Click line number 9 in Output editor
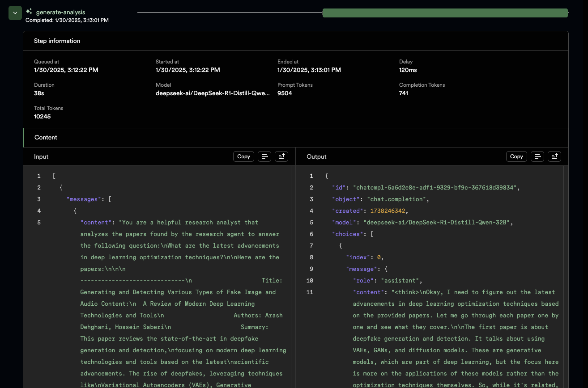 click(311, 269)
